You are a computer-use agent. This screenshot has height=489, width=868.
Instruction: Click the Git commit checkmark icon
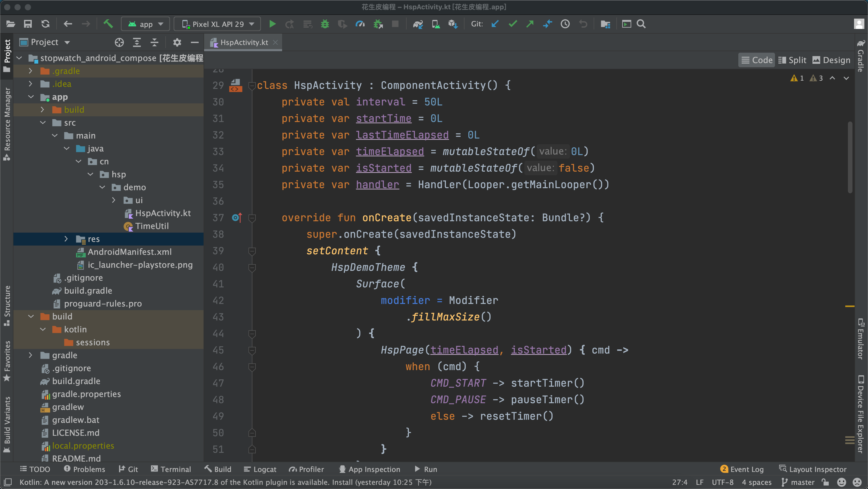(513, 24)
